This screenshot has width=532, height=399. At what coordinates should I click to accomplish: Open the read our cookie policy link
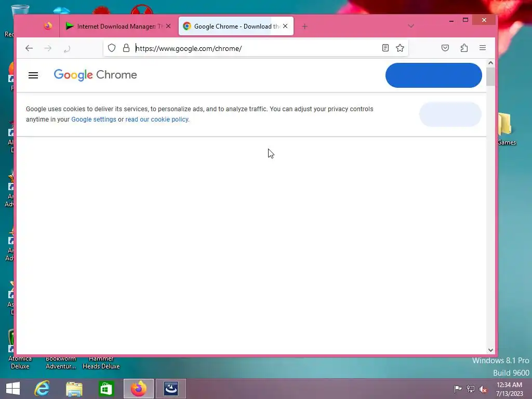pyautogui.click(x=157, y=119)
